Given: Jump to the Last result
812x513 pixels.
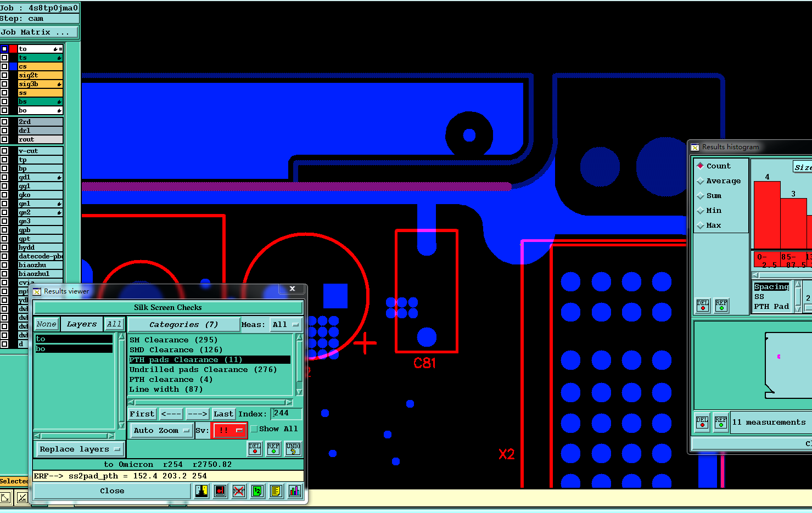Looking at the screenshot, I should (223, 414).
